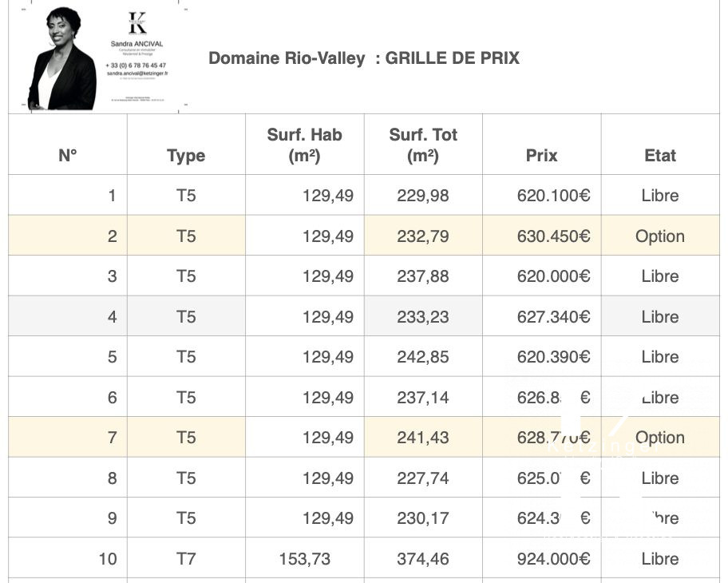Select the 627.340€ price cell
The height and width of the screenshot is (583, 728).
click(553, 317)
